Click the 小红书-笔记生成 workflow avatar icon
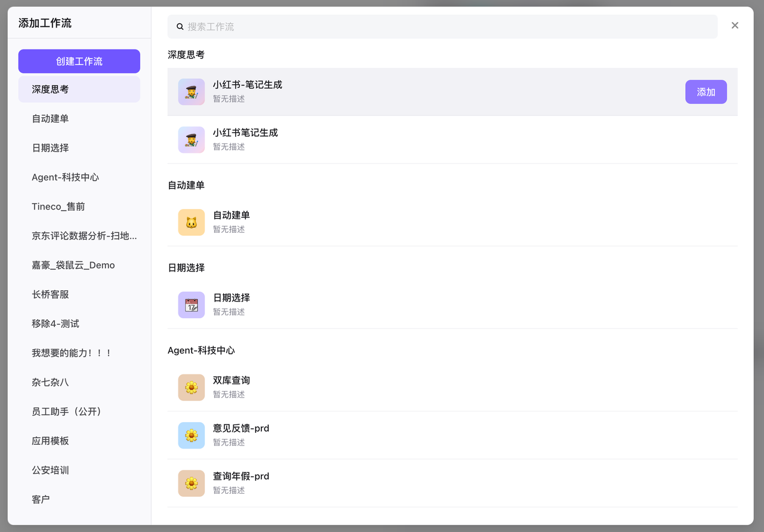764x532 pixels. [x=191, y=92]
